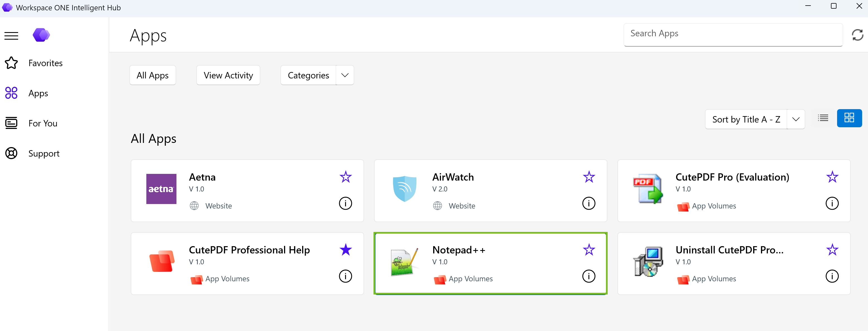Select the All Apps filter button
This screenshot has width=868, height=331.
point(153,75)
